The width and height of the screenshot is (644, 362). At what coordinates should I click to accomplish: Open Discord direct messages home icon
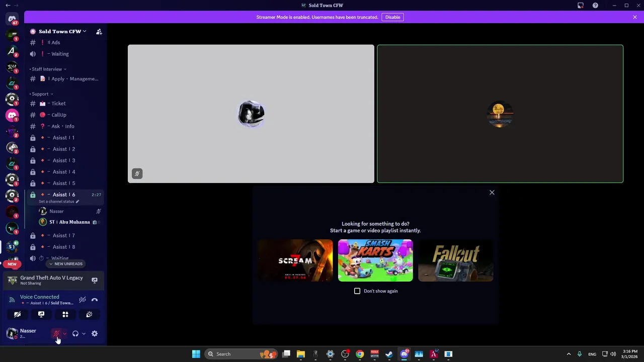(x=12, y=19)
